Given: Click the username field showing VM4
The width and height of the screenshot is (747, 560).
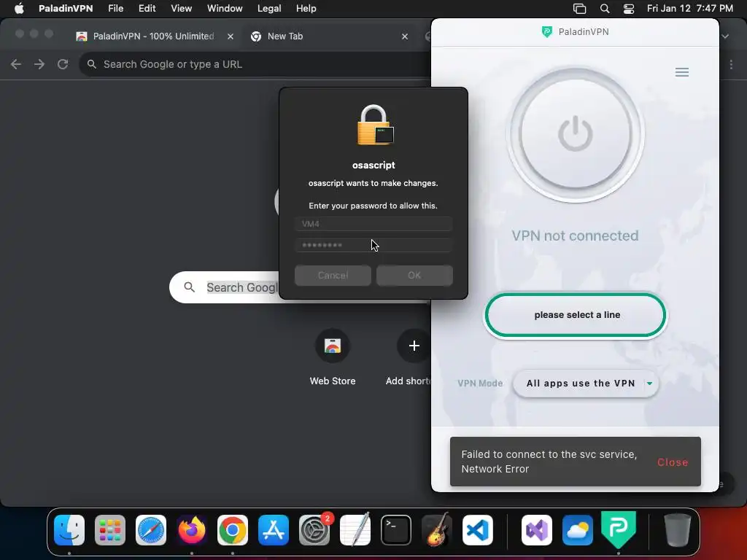Looking at the screenshot, I should (x=373, y=224).
